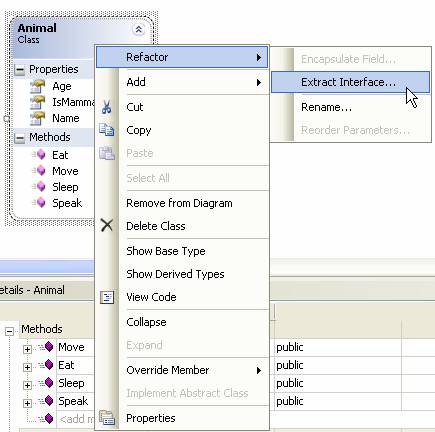Click the add method placeholder field
This screenshot has height=432, width=435.
point(76,419)
